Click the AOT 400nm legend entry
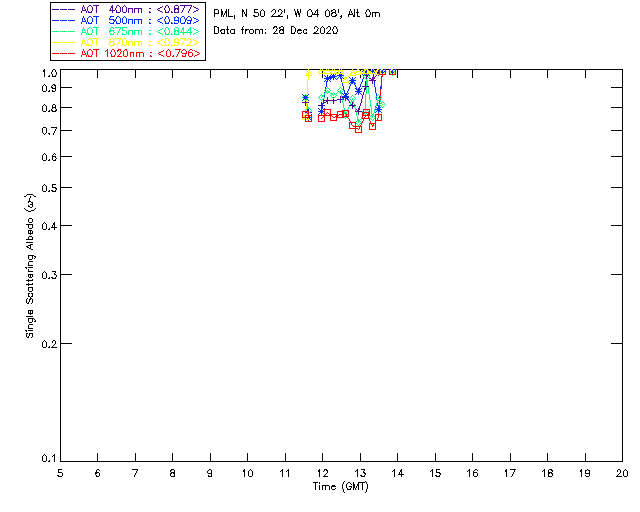Image resolution: width=640 pixels, height=512 pixels. [126, 9]
